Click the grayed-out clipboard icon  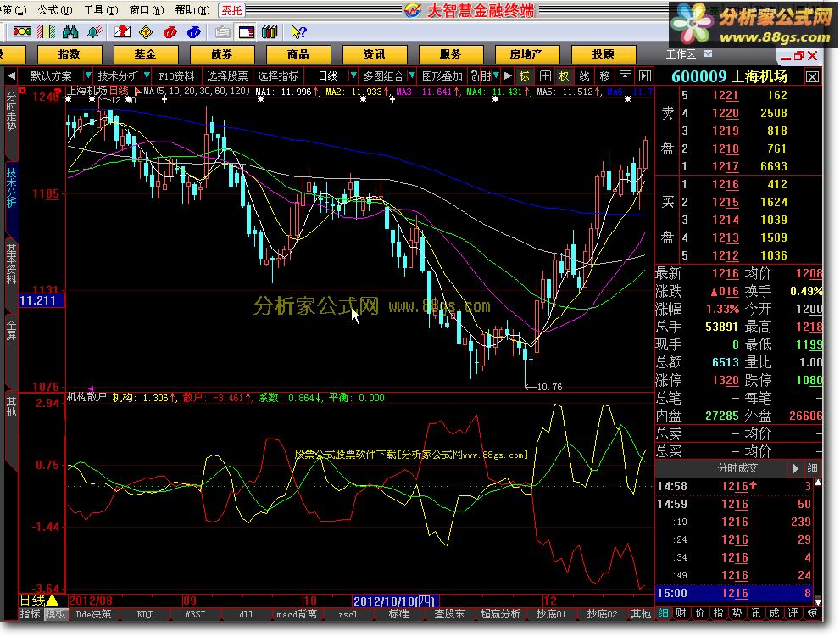click(x=222, y=32)
